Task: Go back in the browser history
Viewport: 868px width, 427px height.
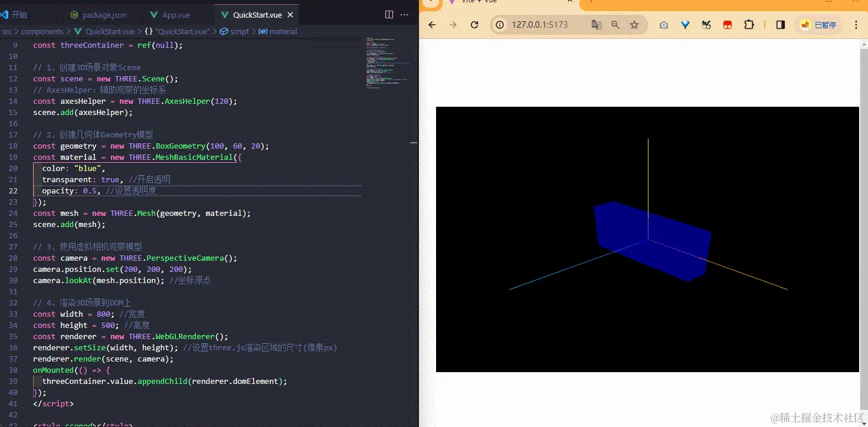Action: 432,25
